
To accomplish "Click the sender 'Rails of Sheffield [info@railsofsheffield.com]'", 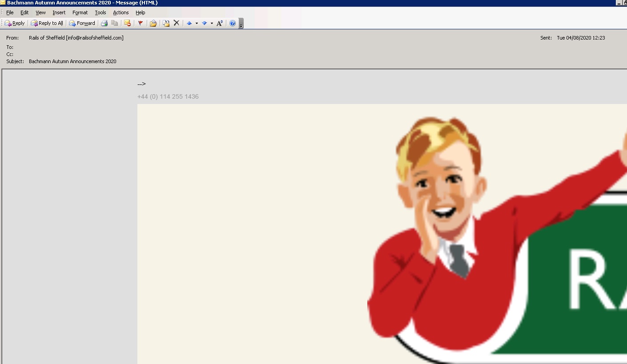I will [x=76, y=38].
